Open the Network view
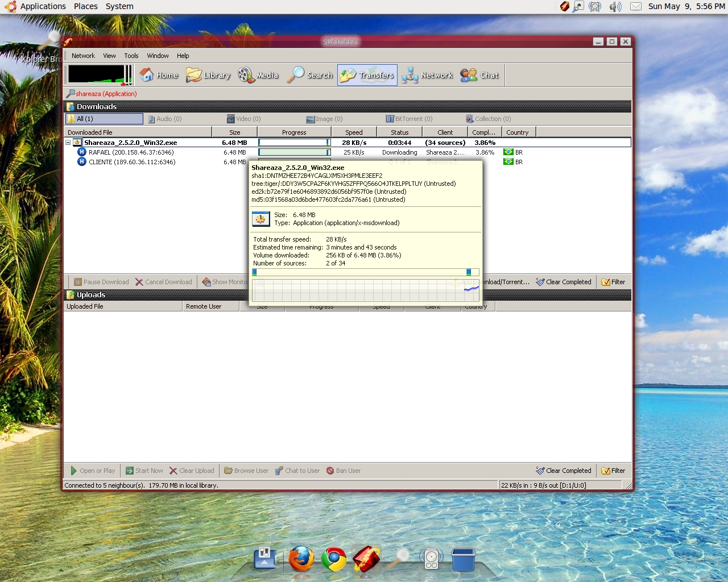This screenshot has width=728, height=582. pos(427,75)
